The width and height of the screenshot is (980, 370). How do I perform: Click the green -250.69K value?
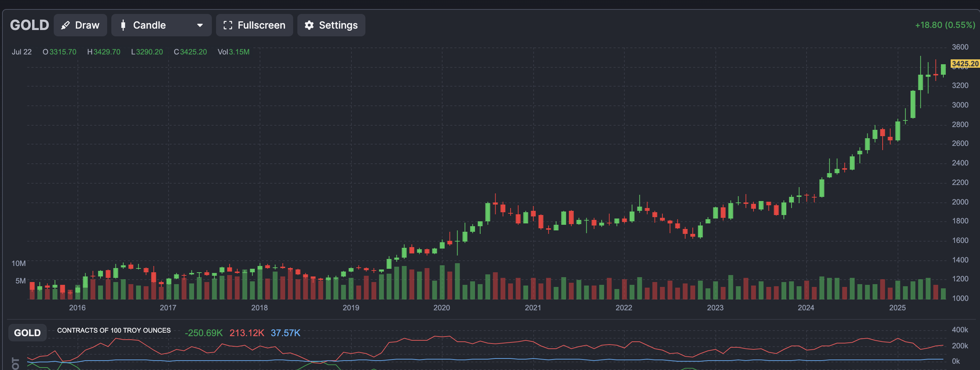tap(203, 333)
